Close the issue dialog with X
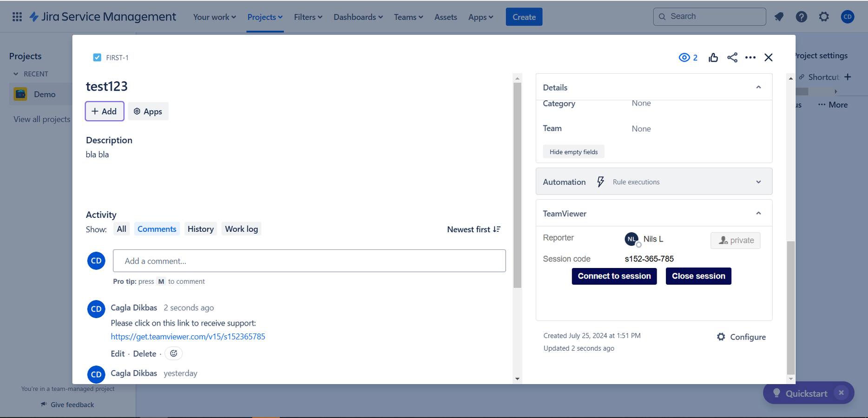 point(769,58)
